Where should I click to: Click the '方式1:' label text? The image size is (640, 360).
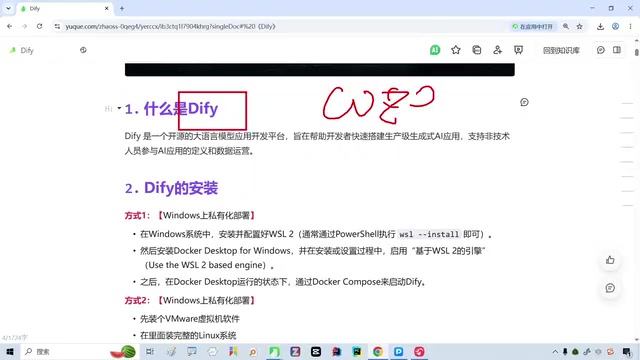pyautogui.click(x=138, y=216)
